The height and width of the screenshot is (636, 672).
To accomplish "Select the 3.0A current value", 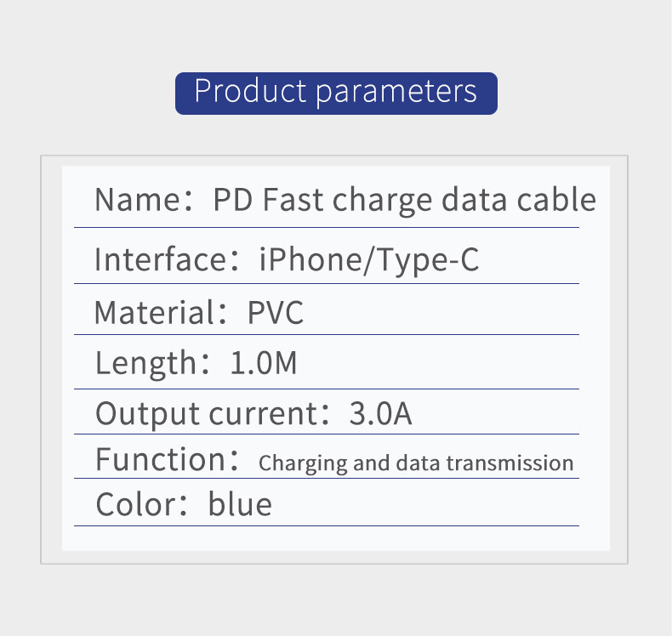I will (x=380, y=414).
